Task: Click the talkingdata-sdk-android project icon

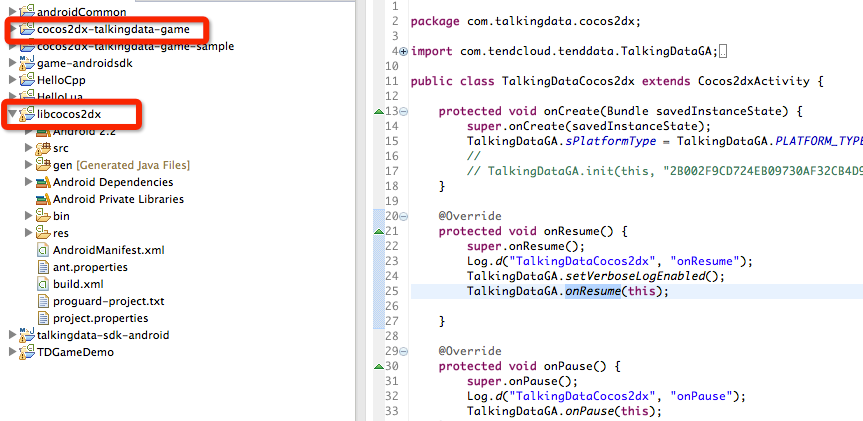Action: pyautogui.click(x=27, y=335)
